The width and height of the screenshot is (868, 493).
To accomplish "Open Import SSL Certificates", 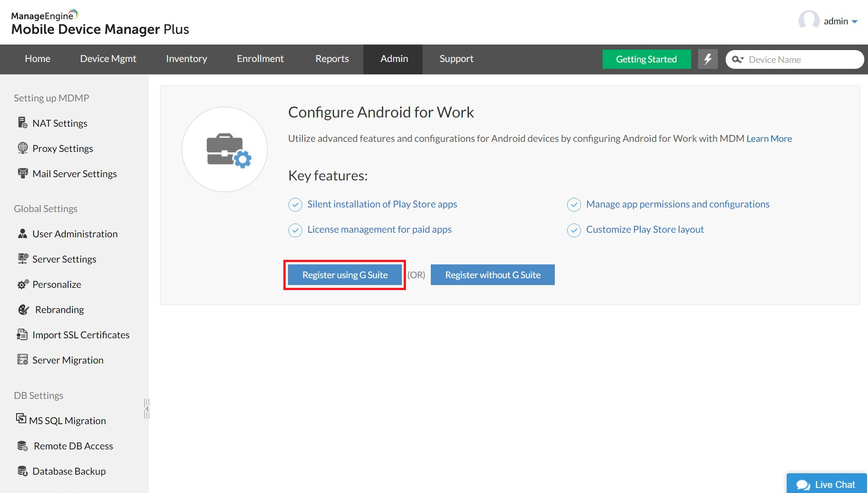I will 81,335.
